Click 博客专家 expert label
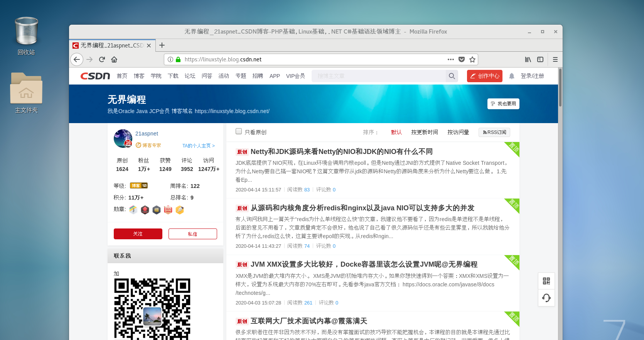Screen dimensions: 644x340 [x=148, y=145]
